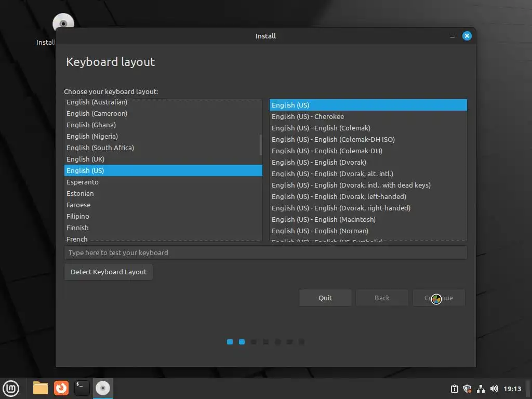Select English (Nigeria) layout
This screenshot has height=399, width=532.
tap(163, 137)
